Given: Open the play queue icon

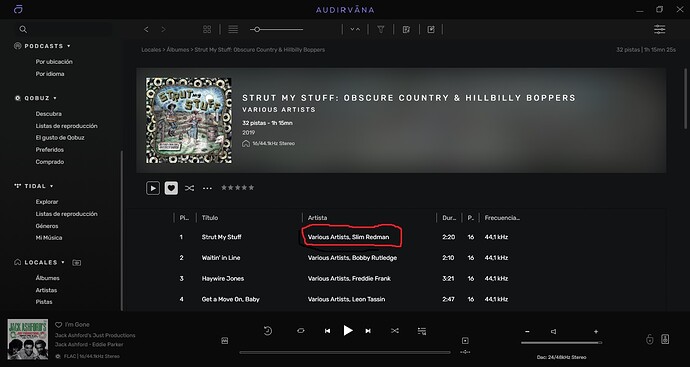Looking at the screenshot, I should point(422,331).
